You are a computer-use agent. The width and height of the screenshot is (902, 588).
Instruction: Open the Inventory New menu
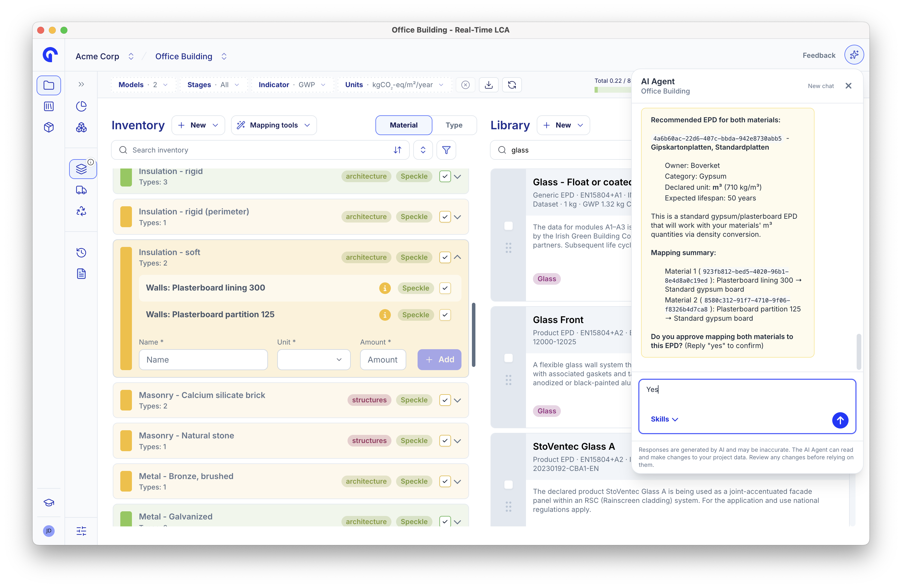(x=198, y=126)
